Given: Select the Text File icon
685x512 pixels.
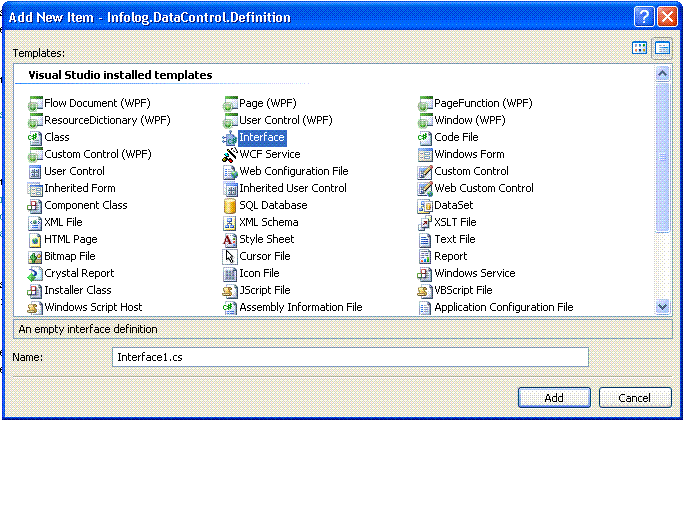Looking at the screenshot, I should pos(425,240).
